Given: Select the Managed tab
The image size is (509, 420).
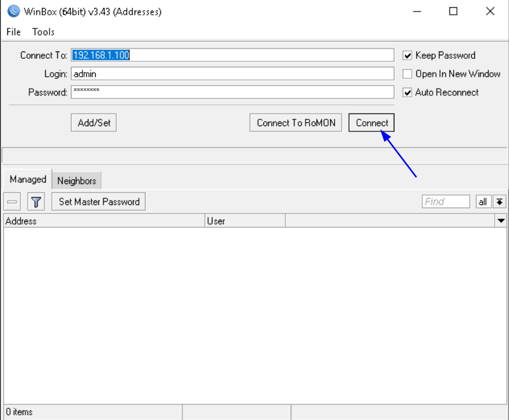Looking at the screenshot, I should (27, 179).
